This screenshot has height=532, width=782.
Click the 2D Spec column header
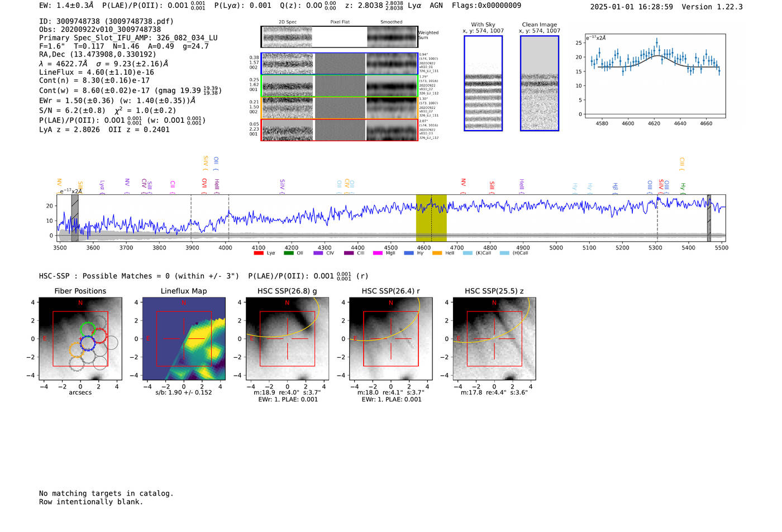(x=287, y=22)
